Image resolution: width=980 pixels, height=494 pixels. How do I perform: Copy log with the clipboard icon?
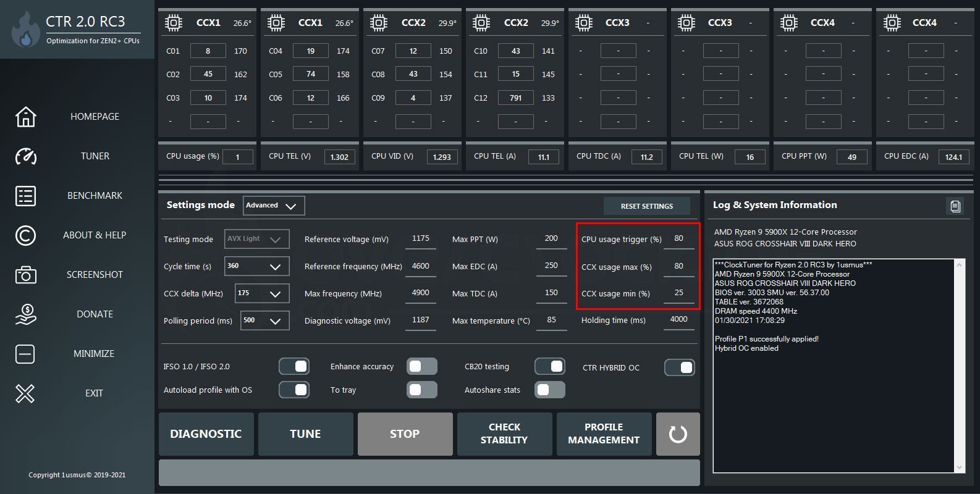[955, 206]
